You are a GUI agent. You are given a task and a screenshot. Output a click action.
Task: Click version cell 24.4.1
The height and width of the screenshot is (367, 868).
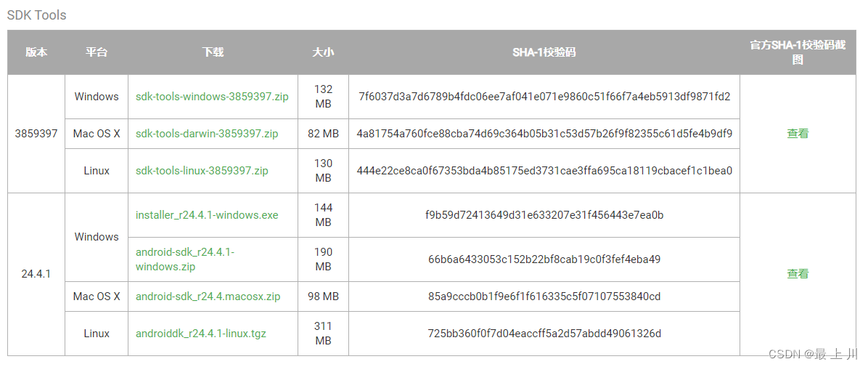coord(36,274)
